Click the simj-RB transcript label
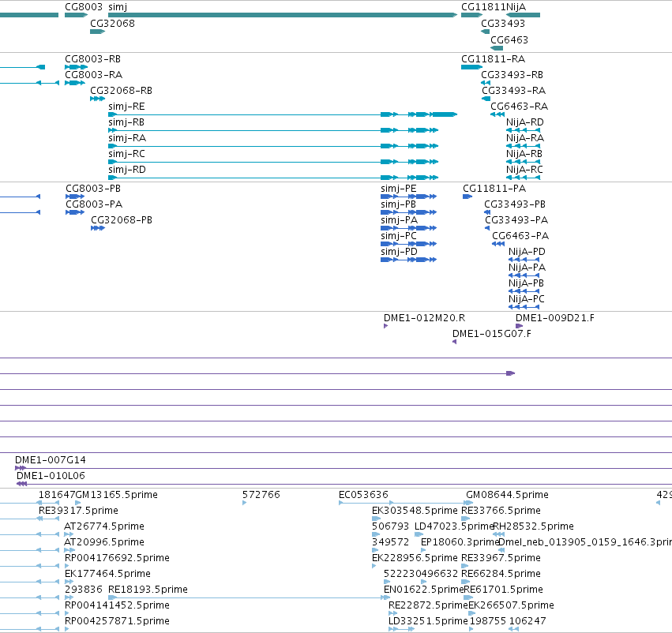The width and height of the screenshot is (672, 633). (x=126, y=122)
